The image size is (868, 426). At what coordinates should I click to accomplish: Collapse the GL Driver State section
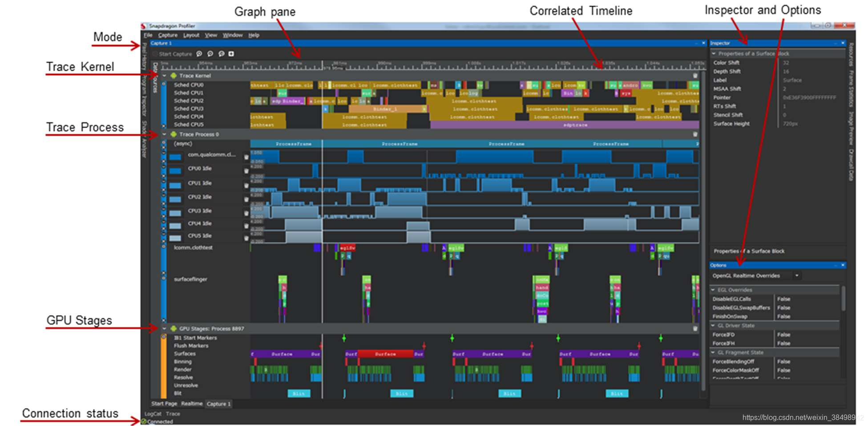tap(713, 326)
